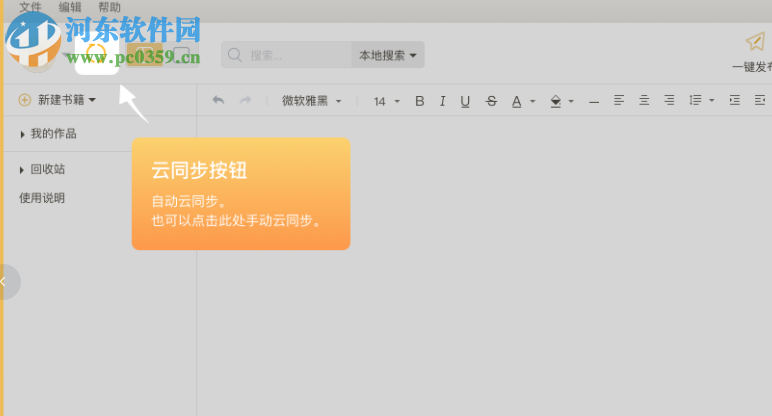Open the 新建书籍 dropdown
Viewport: 772px width, 416px height.
(x=66, y=100)
